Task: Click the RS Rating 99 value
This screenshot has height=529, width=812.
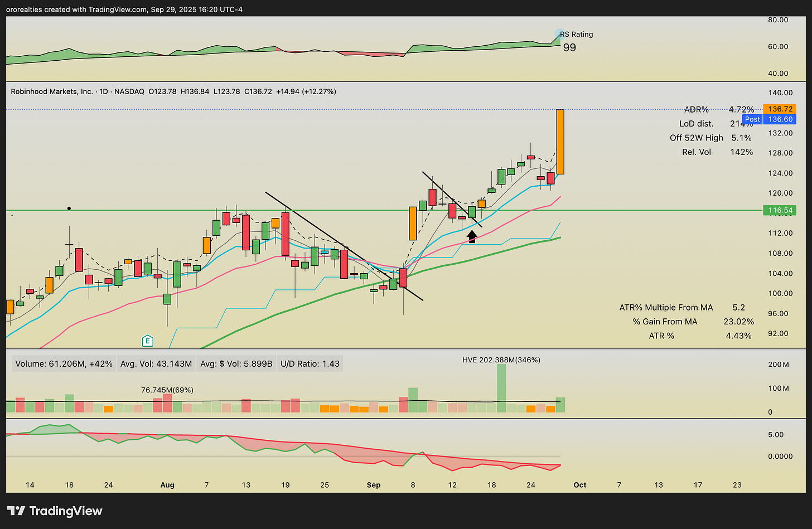Action: coord(569,48)
